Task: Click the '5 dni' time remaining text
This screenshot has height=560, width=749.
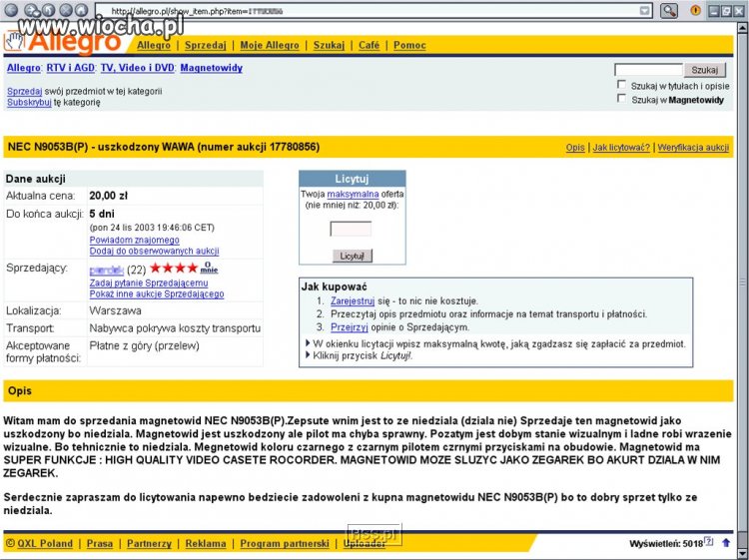Action: click(102, 214)
